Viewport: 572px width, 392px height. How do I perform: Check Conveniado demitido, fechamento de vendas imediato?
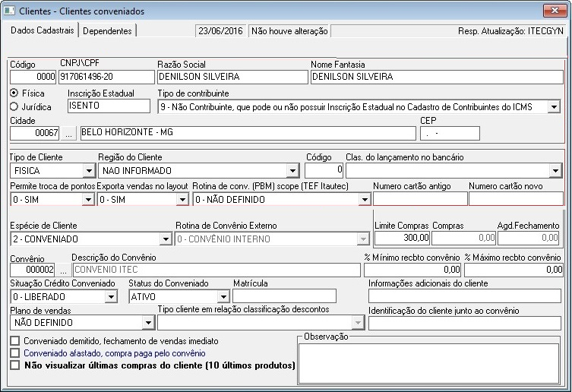[x=14, y=342]
